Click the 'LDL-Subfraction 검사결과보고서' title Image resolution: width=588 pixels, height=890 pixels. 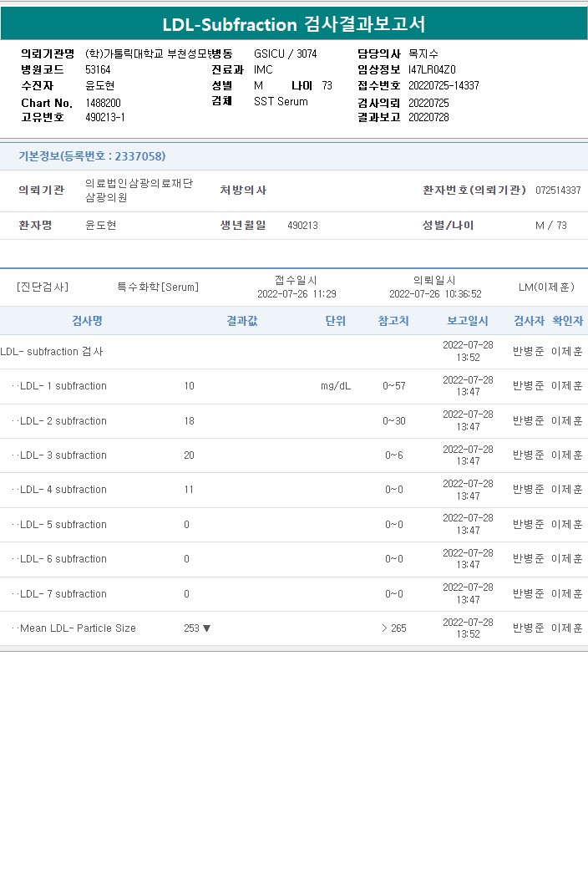click(x=294, y=24)
